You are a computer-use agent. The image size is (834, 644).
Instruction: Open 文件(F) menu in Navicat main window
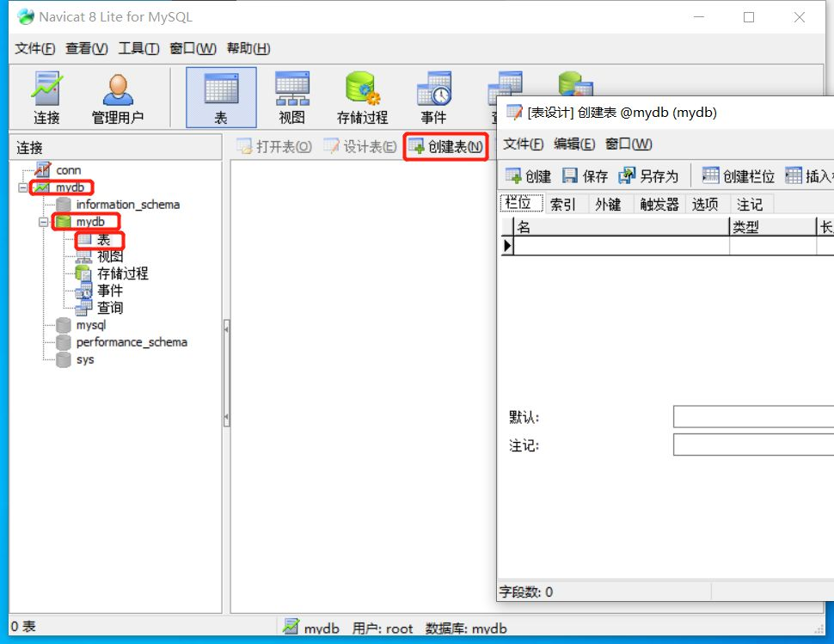[x=35, y=48]
